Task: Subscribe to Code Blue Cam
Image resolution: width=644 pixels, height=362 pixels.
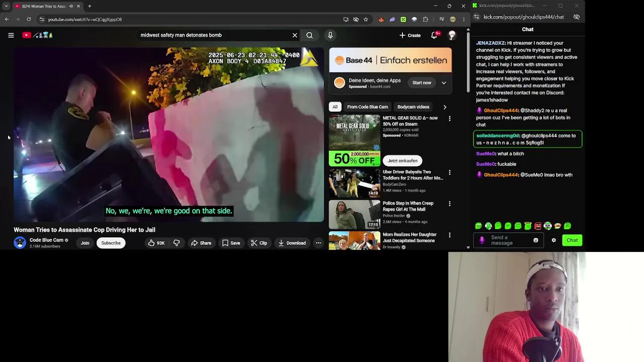Action: [x=111, y=243]
